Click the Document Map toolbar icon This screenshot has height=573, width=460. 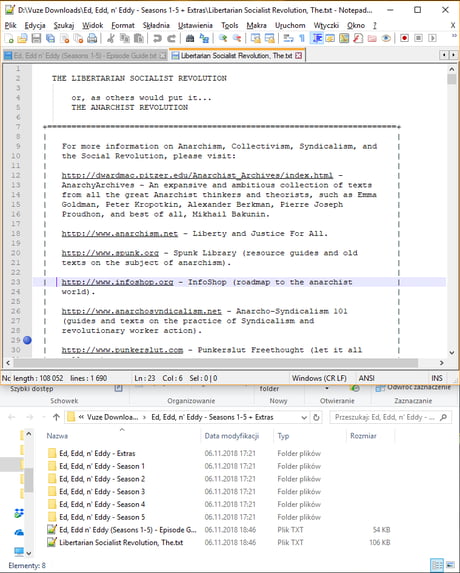coord(344,38)
